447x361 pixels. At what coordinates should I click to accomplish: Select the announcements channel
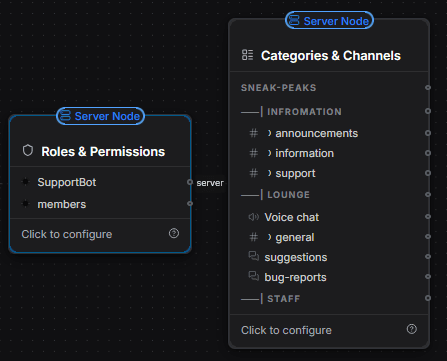[x=329, y=133]
